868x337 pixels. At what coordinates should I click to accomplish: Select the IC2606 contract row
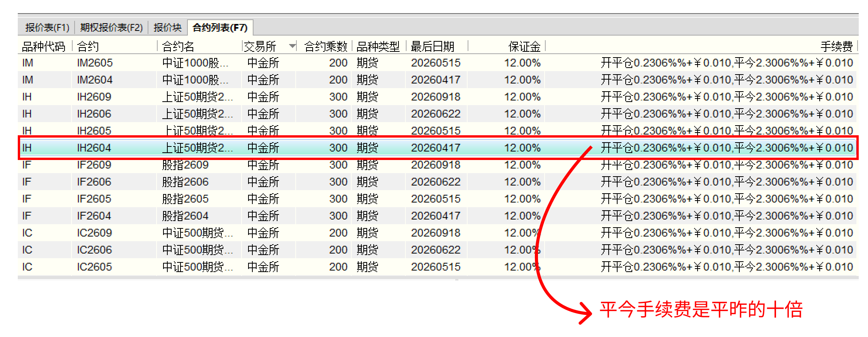(94, 250)
